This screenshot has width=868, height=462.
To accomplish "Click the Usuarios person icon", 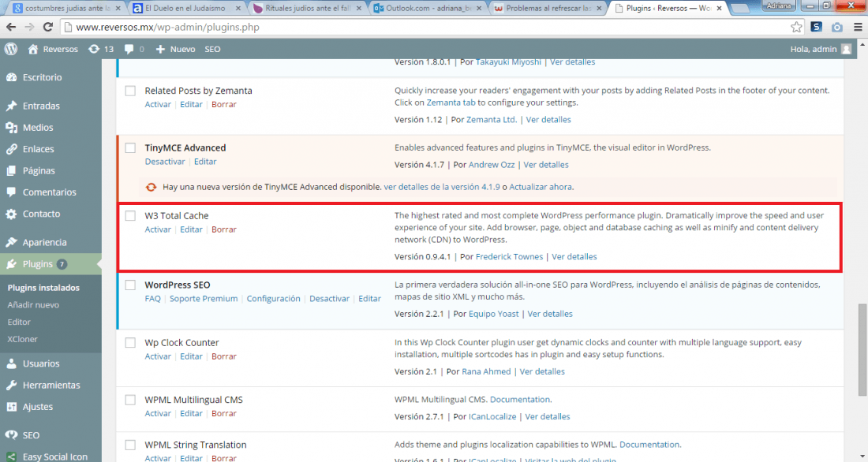I will [x=12, y=363].
